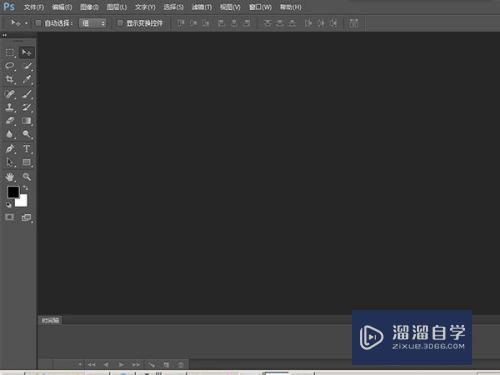Play the timeline animation

pos(121,365)
